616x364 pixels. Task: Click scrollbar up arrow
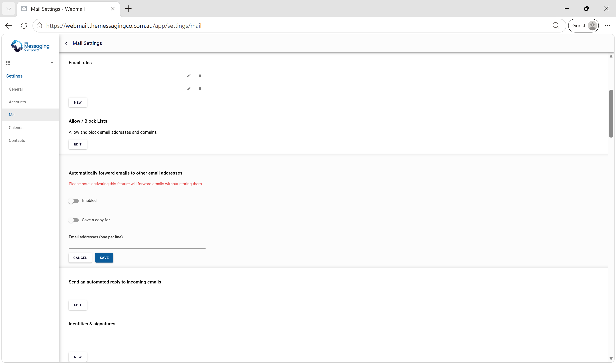pyautogui.click(x=611, y=56)
